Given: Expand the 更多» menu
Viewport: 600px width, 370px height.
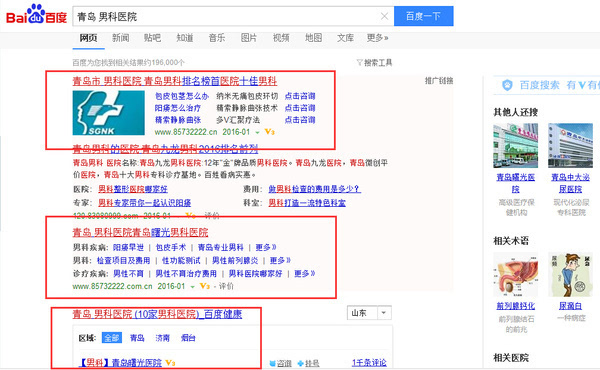Looking at the screenshot, I should 377,38.
